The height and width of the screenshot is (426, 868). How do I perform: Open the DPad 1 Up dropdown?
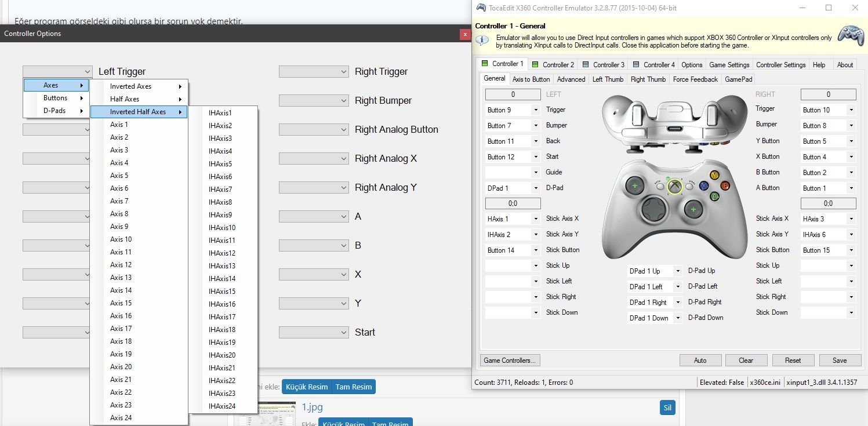click(655, 271)
